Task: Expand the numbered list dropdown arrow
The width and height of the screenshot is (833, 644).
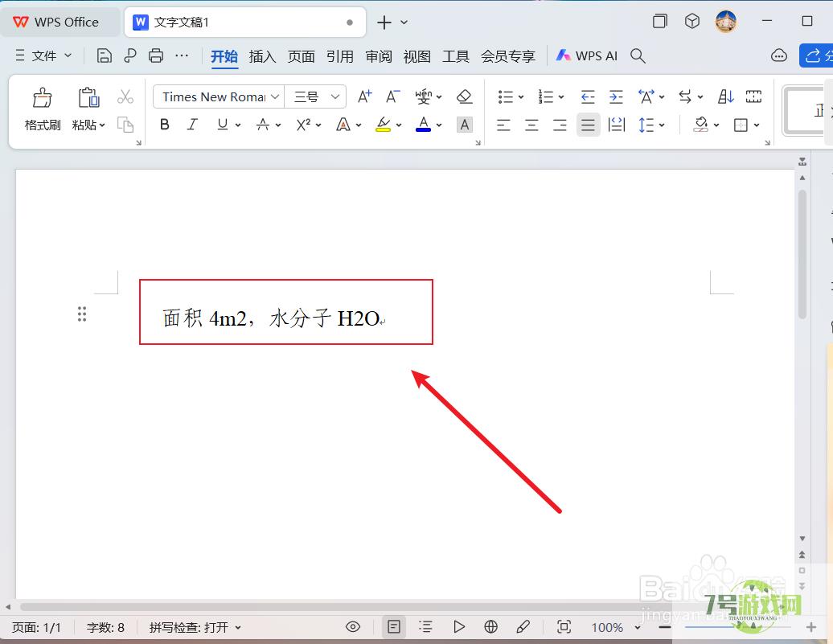Action: (561, 97)
